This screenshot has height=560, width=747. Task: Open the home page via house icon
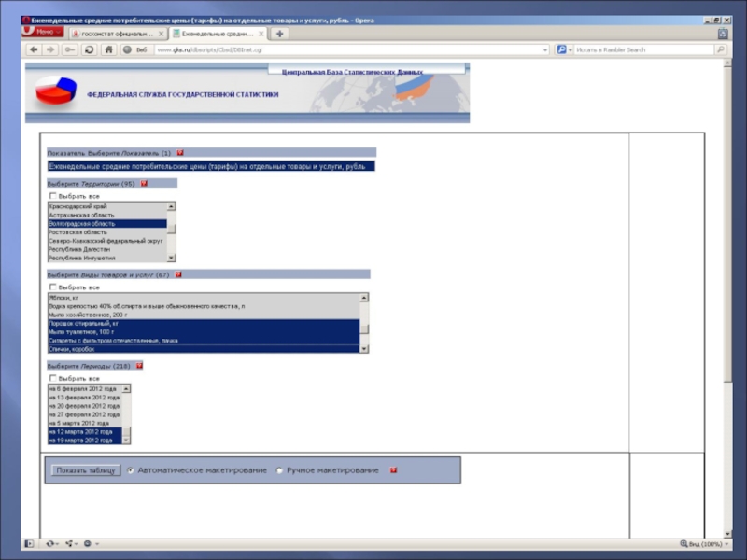pyautogui.click(x=108, y=49)
